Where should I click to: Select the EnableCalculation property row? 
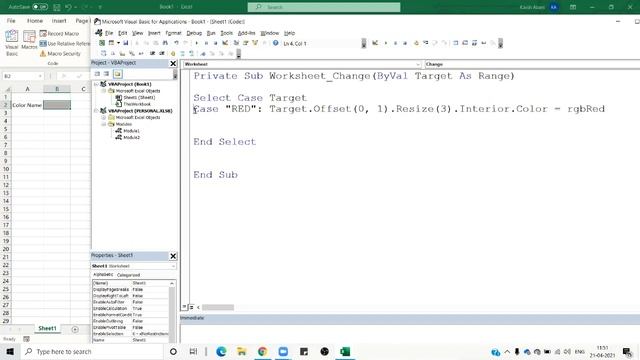(x=130, y=309)
